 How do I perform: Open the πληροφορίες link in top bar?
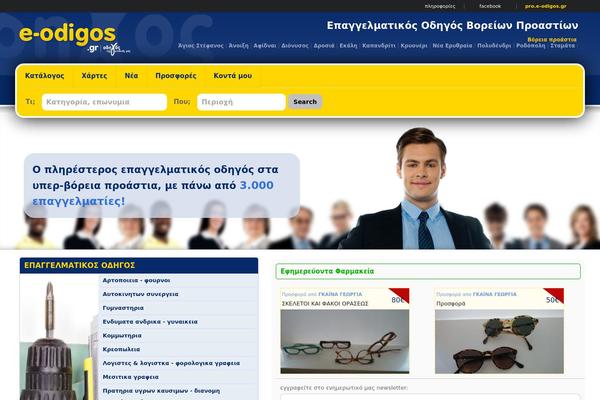click(440, 6)
